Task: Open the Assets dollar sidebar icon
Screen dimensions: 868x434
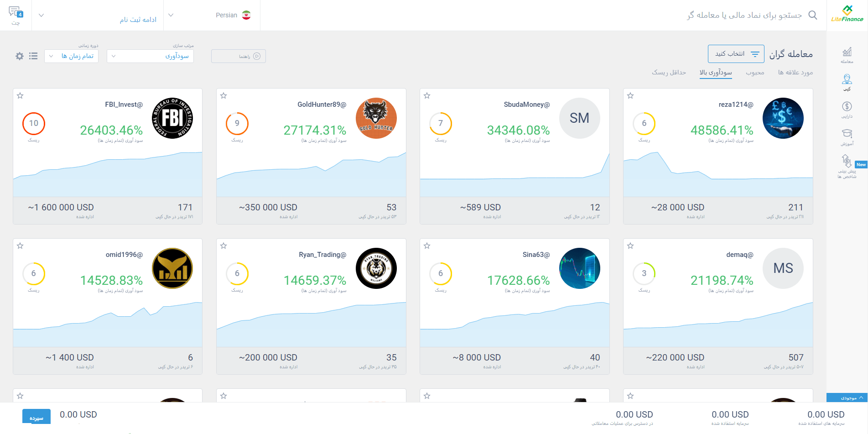Action: point(847,110)
